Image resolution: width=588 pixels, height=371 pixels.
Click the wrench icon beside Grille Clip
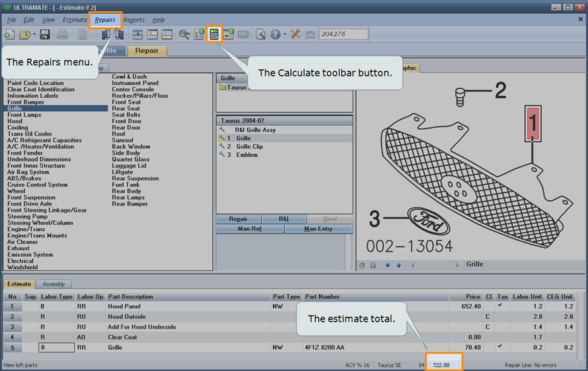tap(222, 147)
